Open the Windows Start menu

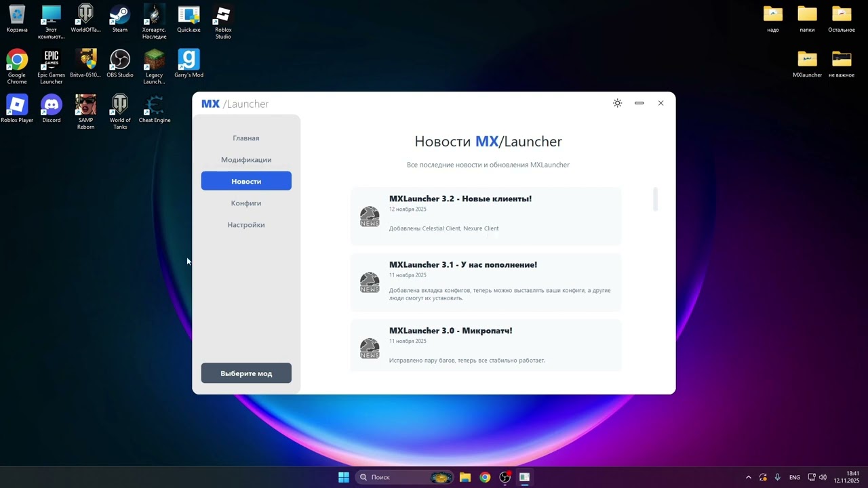[344, 477]
